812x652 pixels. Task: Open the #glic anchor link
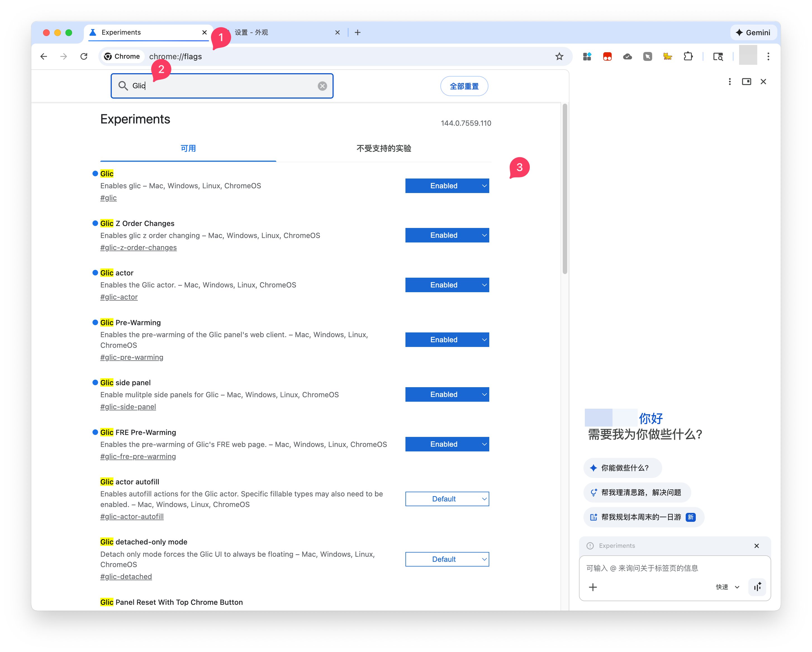point(108,198)
